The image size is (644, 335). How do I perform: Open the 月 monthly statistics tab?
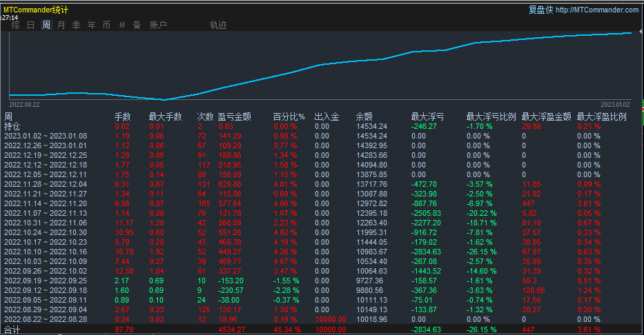[x=61, y=25]
